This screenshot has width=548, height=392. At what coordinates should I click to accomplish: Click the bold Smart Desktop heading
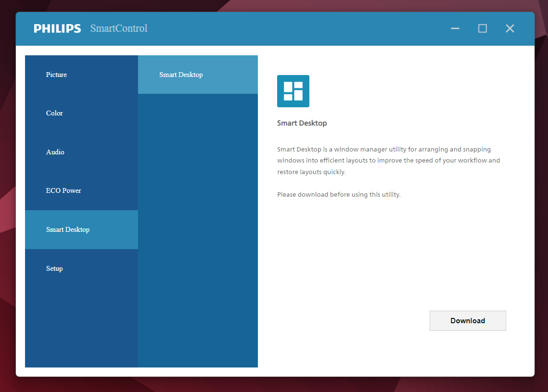tap(302, 123)
